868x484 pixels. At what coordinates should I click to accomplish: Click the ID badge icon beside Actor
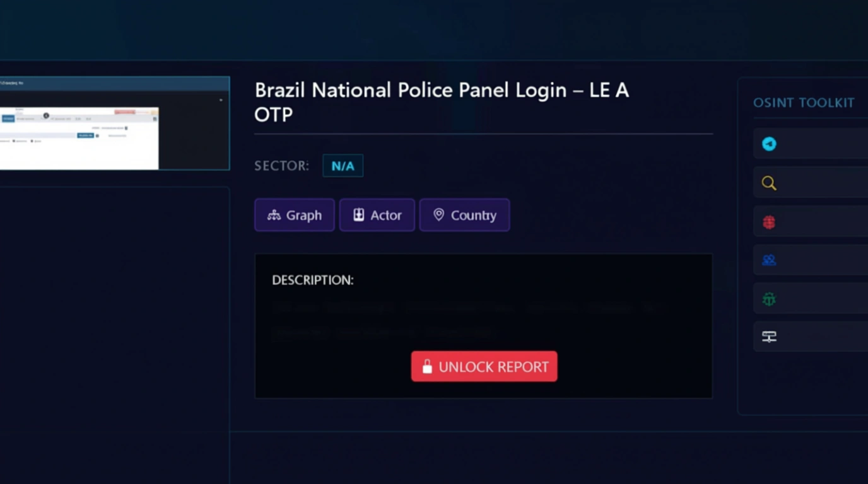click(x=358, y=215)
